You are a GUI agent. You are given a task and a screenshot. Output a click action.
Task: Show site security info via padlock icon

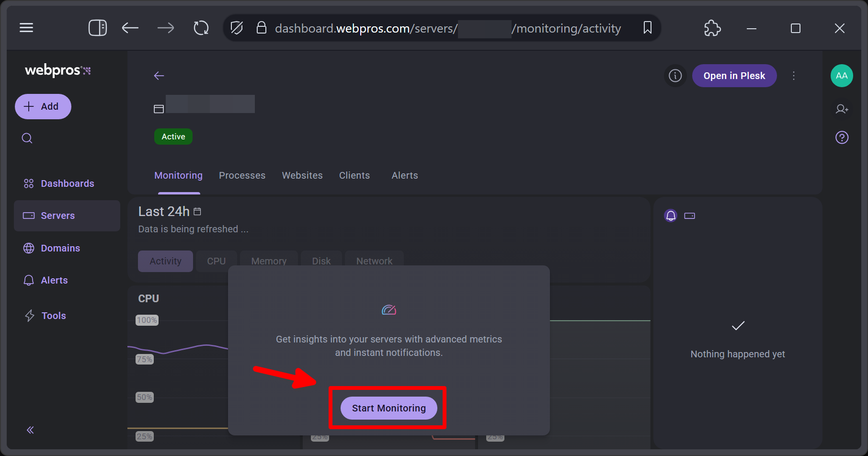point(262,28)
